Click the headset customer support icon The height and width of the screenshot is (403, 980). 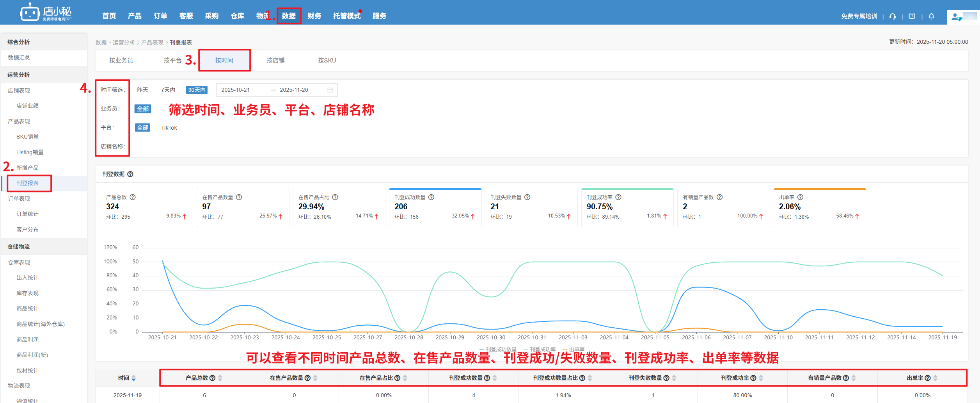pyautogui.click(x=892, y=16)
